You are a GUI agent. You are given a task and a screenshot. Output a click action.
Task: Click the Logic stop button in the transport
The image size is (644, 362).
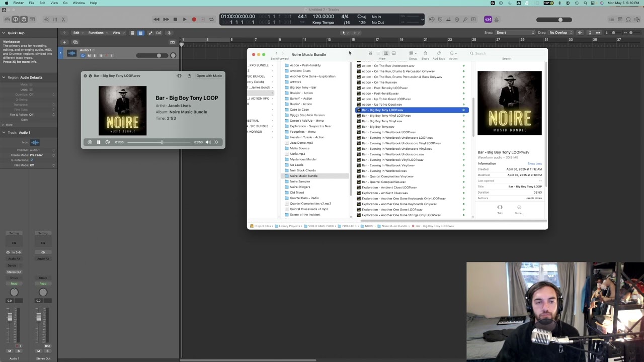point(175,20)
